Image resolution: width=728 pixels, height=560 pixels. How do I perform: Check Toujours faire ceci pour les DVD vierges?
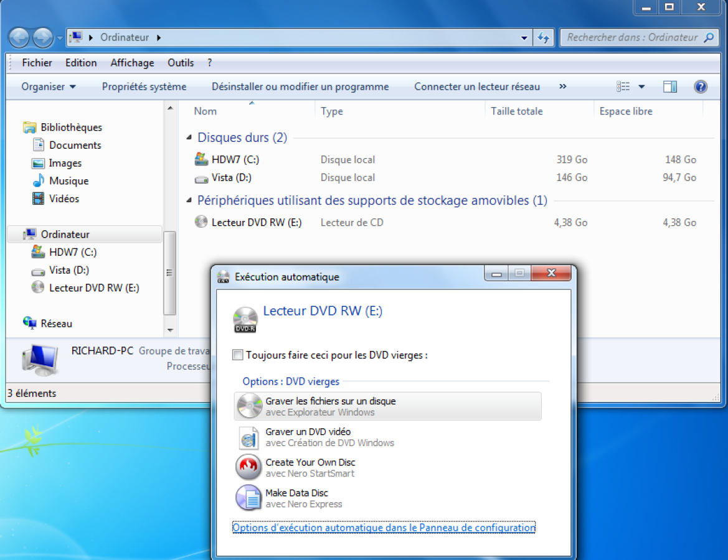tap(238, 355)
